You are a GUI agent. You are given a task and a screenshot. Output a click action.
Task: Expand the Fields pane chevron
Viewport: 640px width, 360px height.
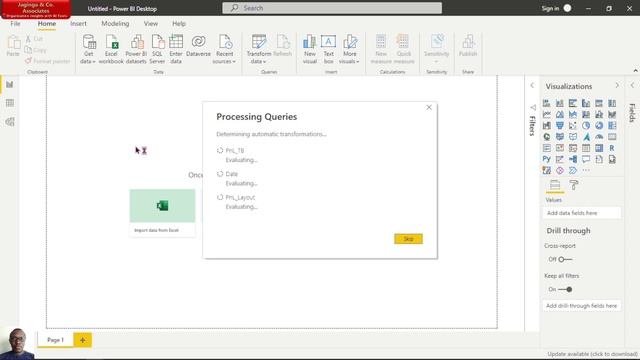(632, 86)
